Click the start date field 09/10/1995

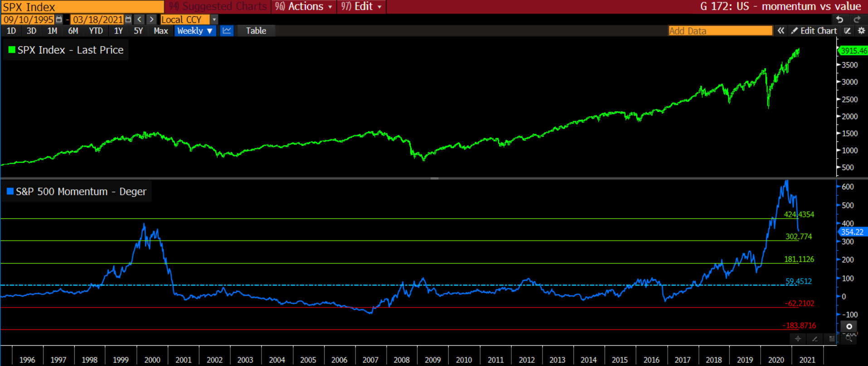click(x=28, y=19)
